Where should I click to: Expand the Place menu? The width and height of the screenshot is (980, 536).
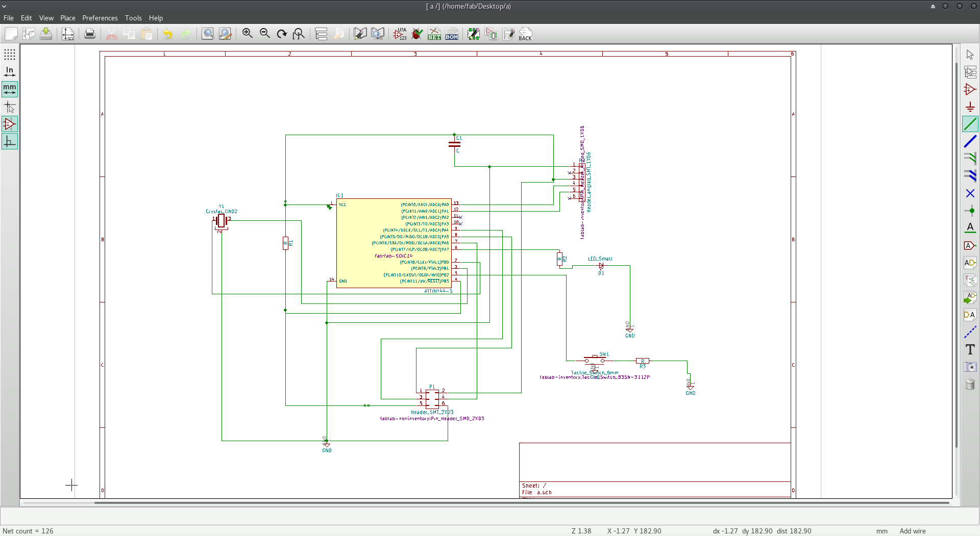67,18
